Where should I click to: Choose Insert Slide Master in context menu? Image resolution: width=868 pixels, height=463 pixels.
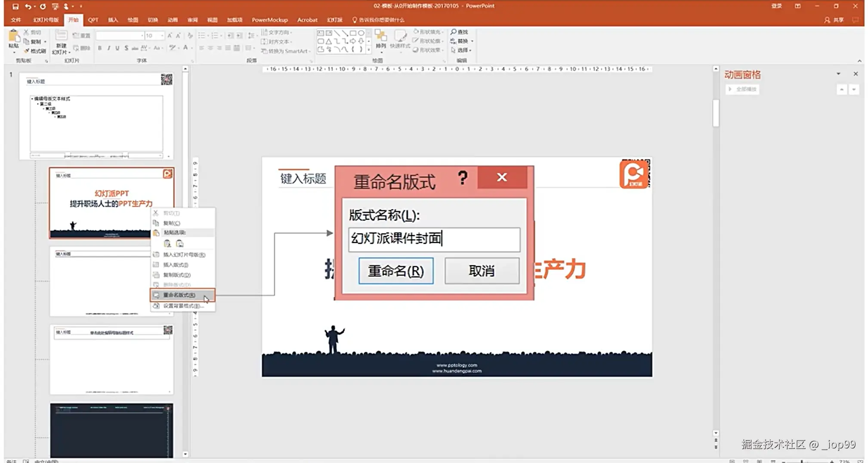click(x=182, y=255)
